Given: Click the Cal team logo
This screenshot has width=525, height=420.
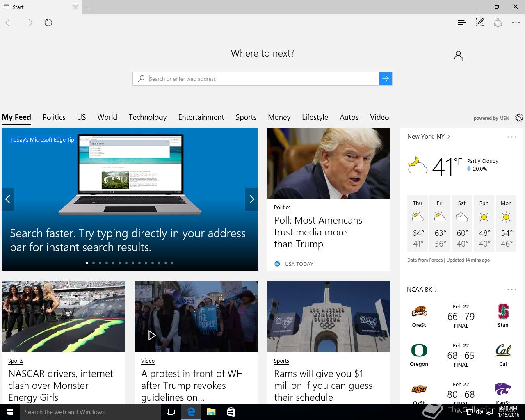Looking at the screenshot, I should (503, 351).
